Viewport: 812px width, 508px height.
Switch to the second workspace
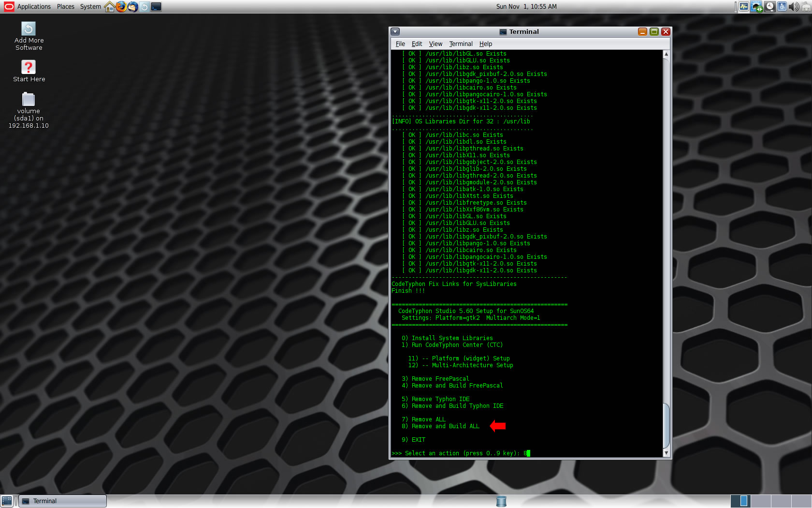[x=760, y=501]
